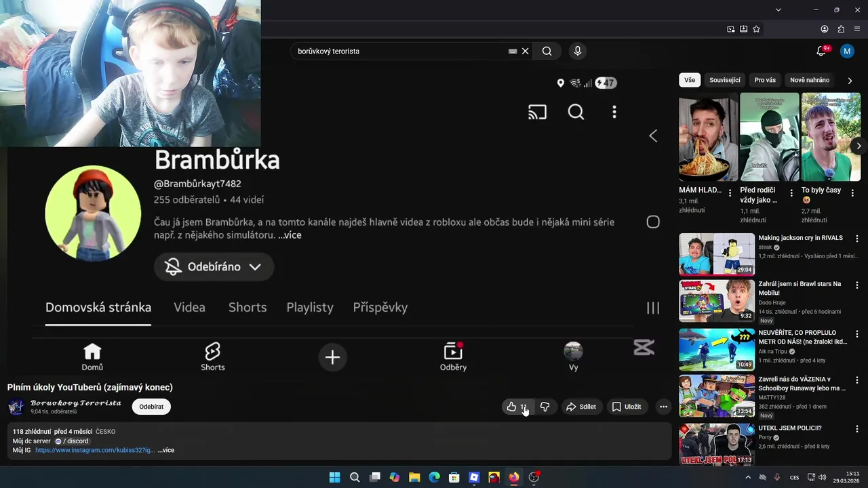Play 'Making jackson cry in RIVALS' thumbnail
This screenshot has width=868, height=488.
pyautogui.click(x=717, y=254)
